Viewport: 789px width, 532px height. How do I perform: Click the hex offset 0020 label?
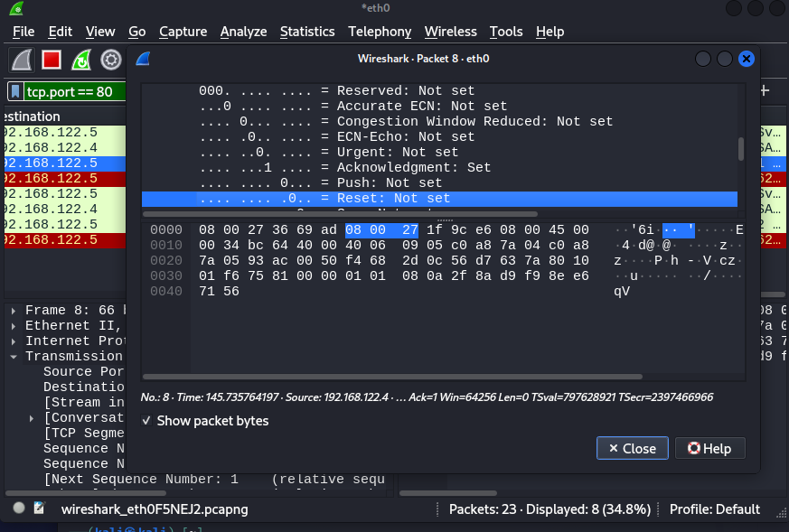pyautogui.click(x=166, y=260)
